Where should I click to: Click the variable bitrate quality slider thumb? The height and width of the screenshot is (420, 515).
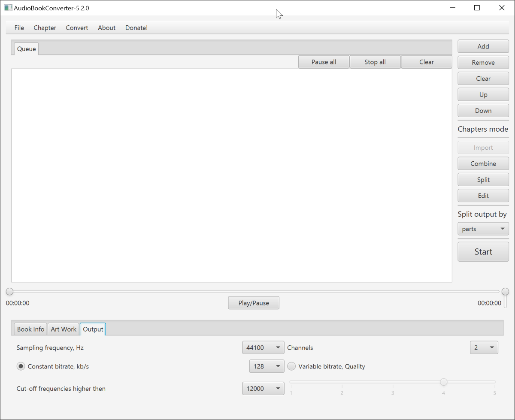click(x=444, y=382)
